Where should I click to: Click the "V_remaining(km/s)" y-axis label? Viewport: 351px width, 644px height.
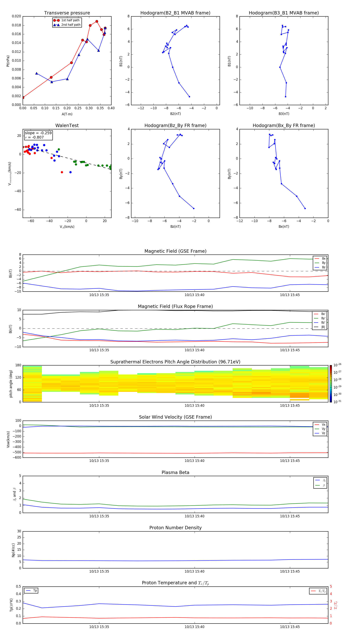(10, 173)
